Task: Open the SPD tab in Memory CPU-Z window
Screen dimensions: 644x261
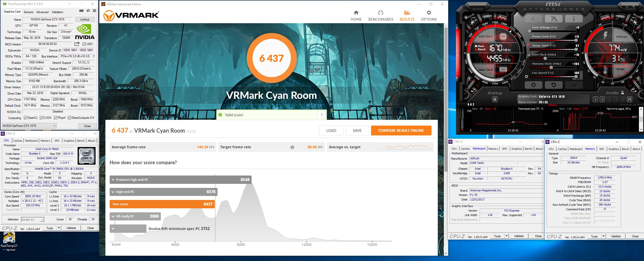Action: pos(601,149)
